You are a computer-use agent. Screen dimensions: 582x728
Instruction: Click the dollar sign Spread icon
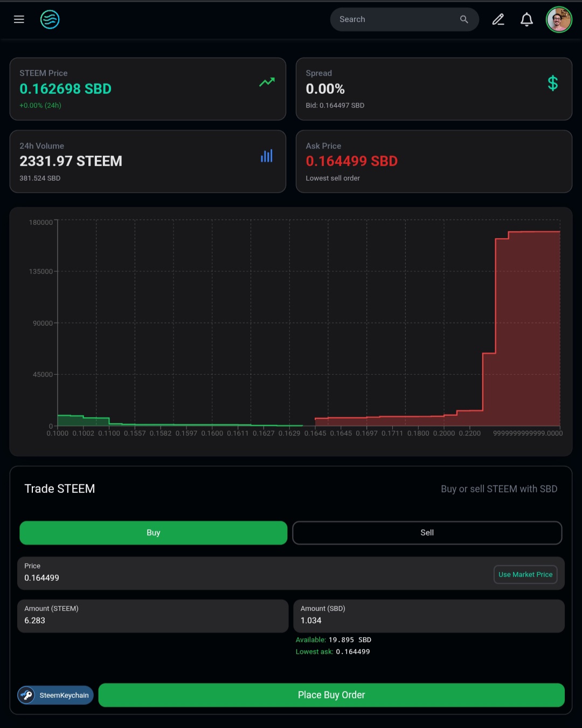(x=553, y=83)
